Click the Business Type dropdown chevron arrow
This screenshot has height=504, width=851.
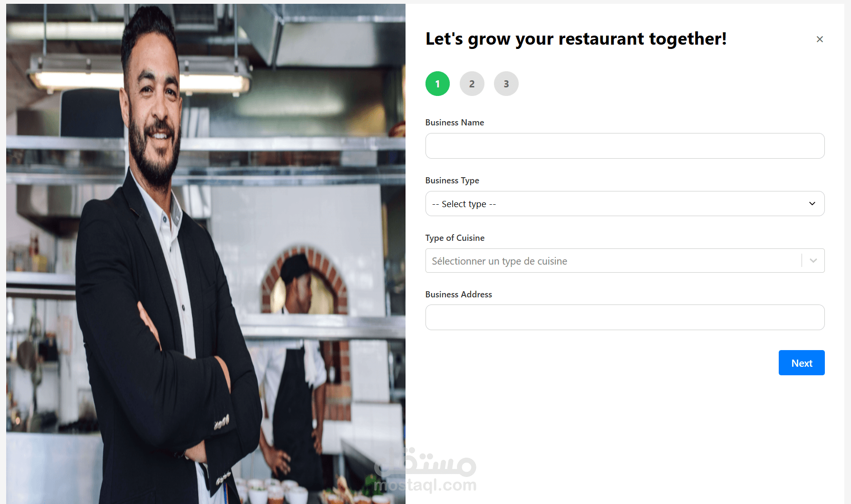812,204
